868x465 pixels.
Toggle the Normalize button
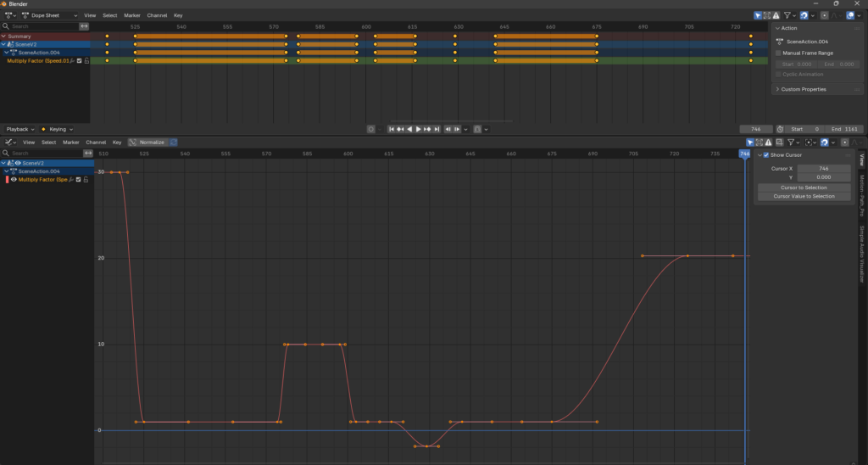pyautogui.click(x=147, y=143)
